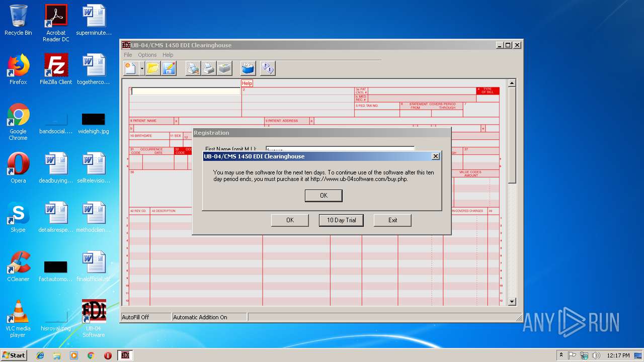Click the gray print setup toolbar icon

pos(224,68)
